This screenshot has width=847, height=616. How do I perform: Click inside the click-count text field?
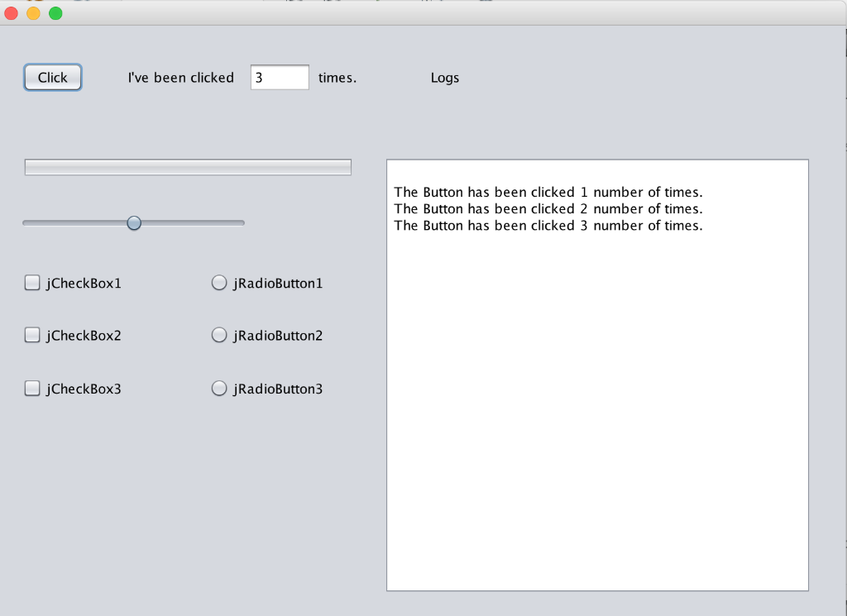280,77
